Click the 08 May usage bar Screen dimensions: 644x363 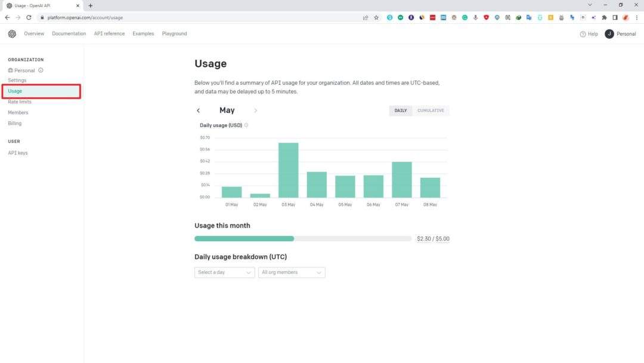coord(430,187)
